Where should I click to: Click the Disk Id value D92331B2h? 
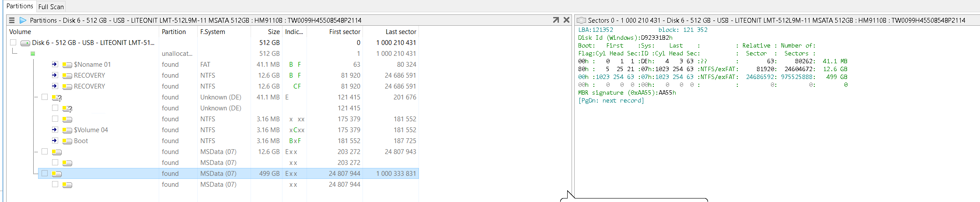tap(656, 38)
